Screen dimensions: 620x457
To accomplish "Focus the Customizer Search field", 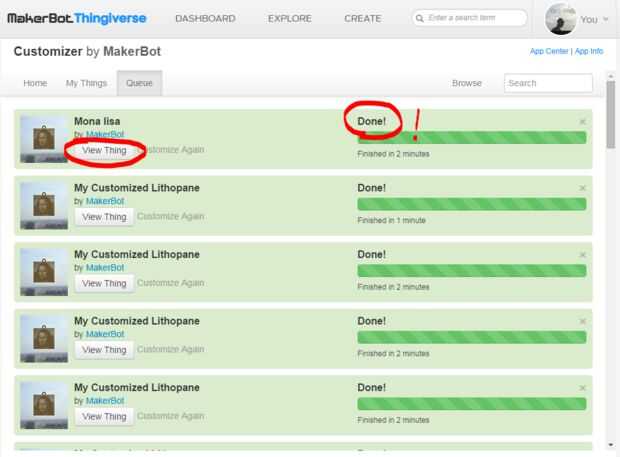I will click(548, 83).
